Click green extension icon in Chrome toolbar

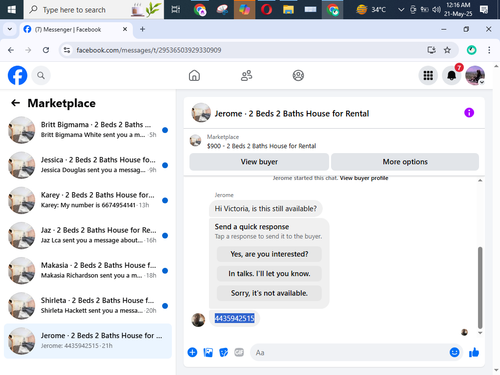pyautogui.click(x=471, y=50)
